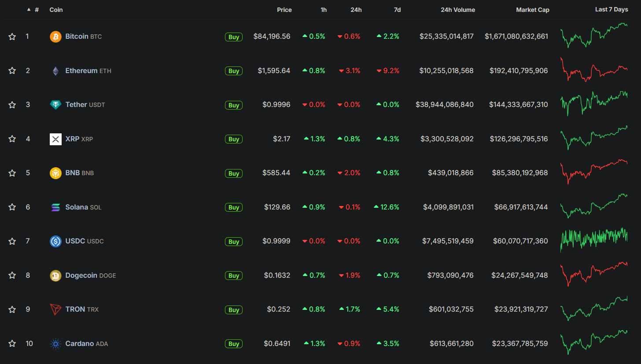The width and height of the screenshot is (641, 364).
Task: Open the BNB coin logo
Action: tap(55, 173)
